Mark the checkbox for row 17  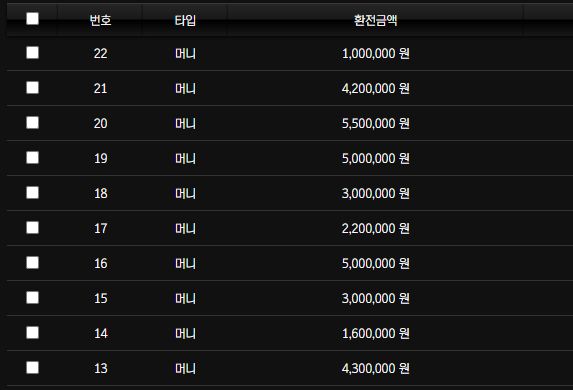pos(33,228)
